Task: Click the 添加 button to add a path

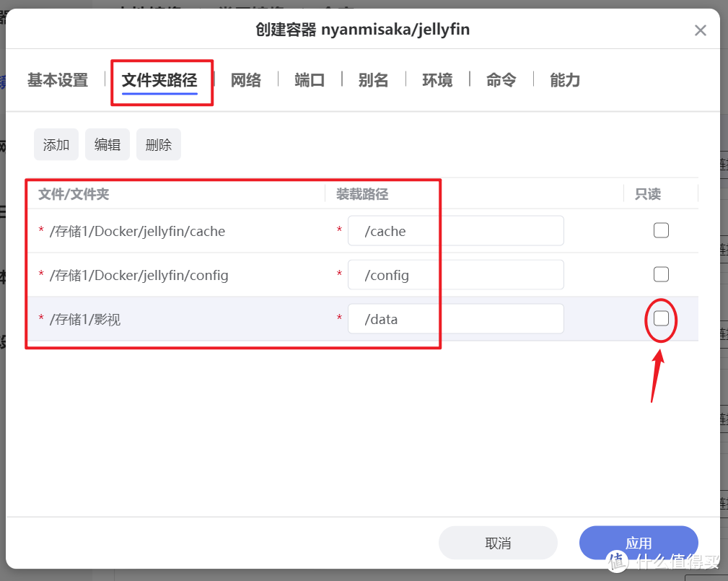Action: (x=56, y=144)
